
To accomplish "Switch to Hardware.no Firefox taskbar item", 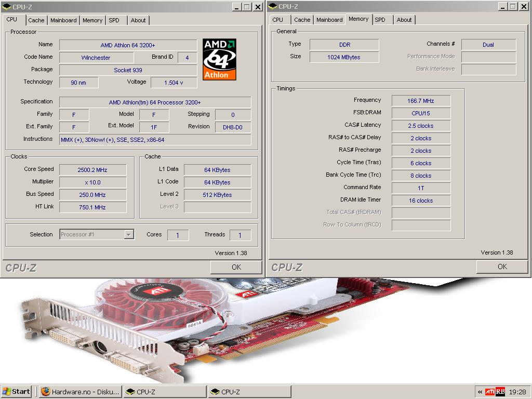I will [80, 392].
